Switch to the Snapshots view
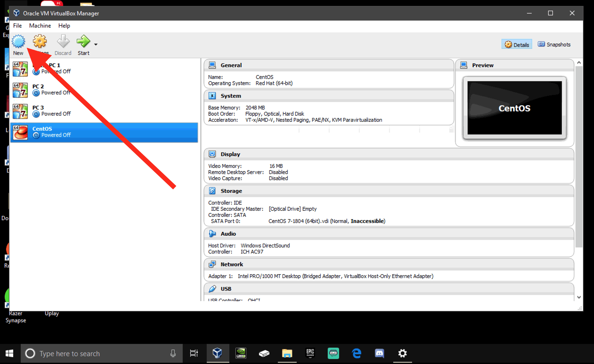 click(x=554, y=45)
